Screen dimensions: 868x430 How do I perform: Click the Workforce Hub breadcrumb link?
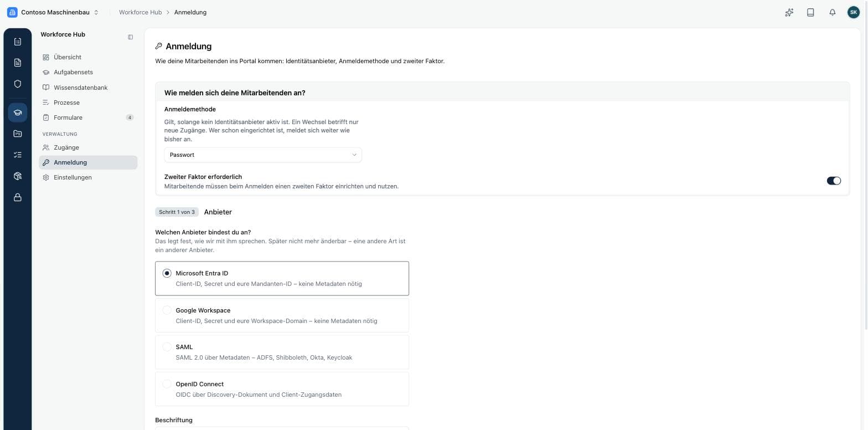point(140,12)
